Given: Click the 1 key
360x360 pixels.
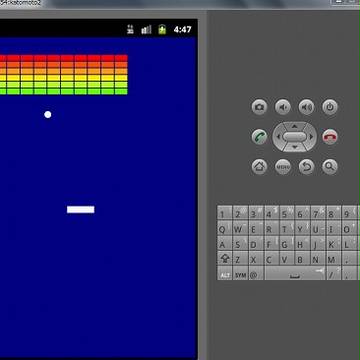Looking at the screenshot, I should 225,213.
